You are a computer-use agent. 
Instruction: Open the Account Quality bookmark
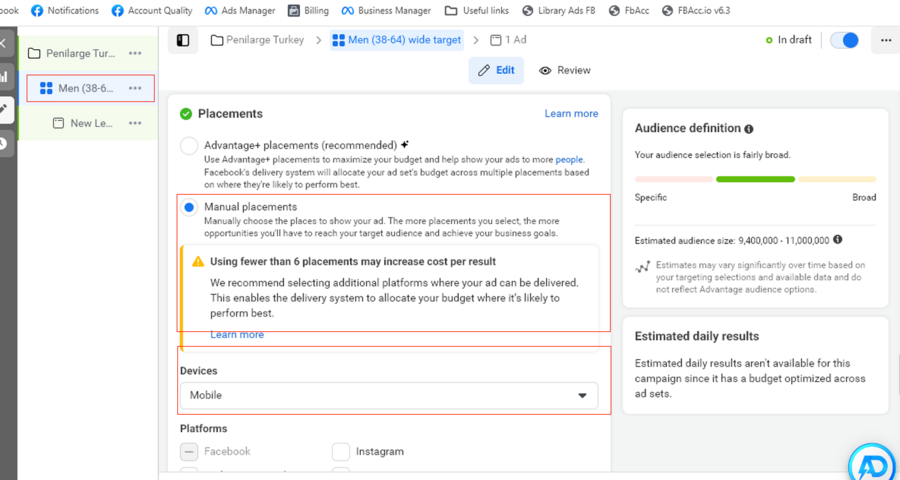[x=152, y=10]
